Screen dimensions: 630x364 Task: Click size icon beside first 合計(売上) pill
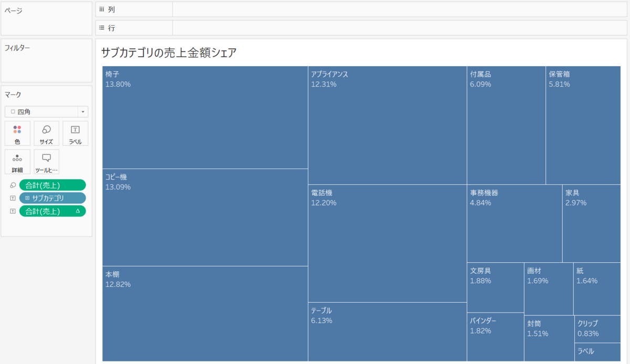point(13,185)
